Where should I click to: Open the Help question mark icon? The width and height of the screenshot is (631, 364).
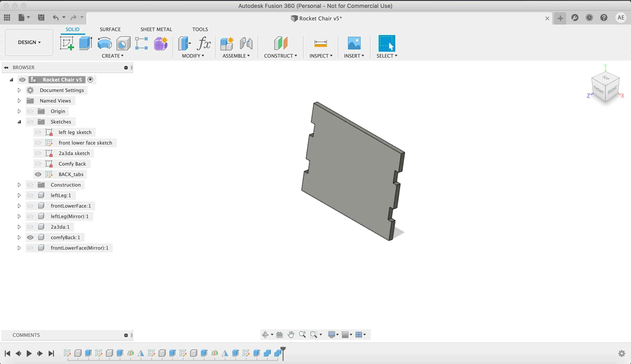pos(604,18)
